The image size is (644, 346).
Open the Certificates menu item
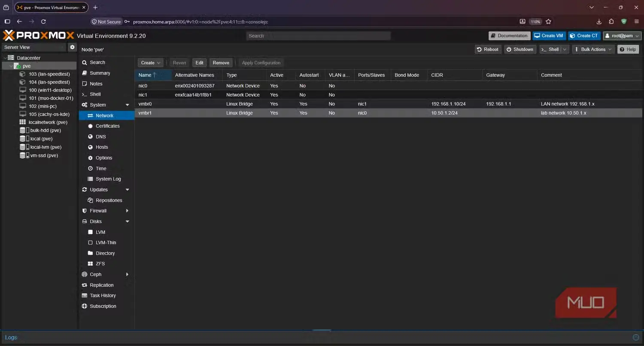[106, 126]
